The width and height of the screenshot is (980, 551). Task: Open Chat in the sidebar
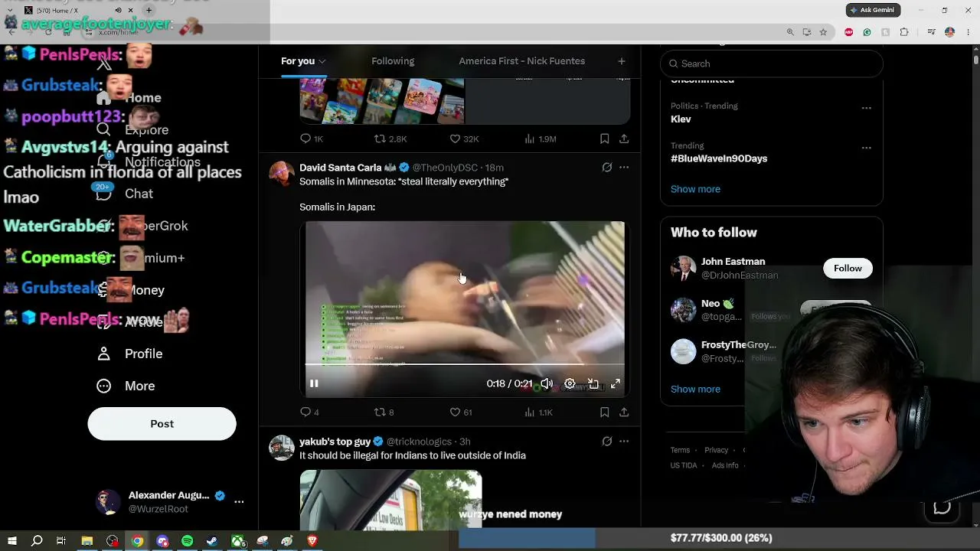[125, 194]
